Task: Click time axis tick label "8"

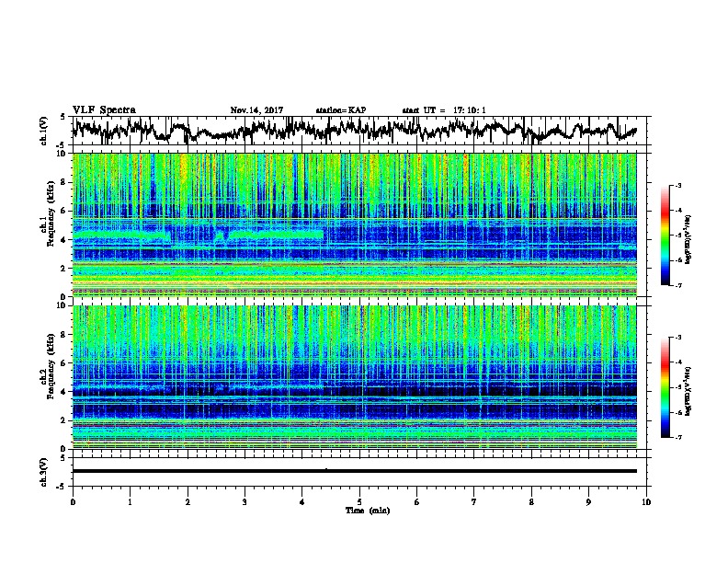Action: pos(531,502)
